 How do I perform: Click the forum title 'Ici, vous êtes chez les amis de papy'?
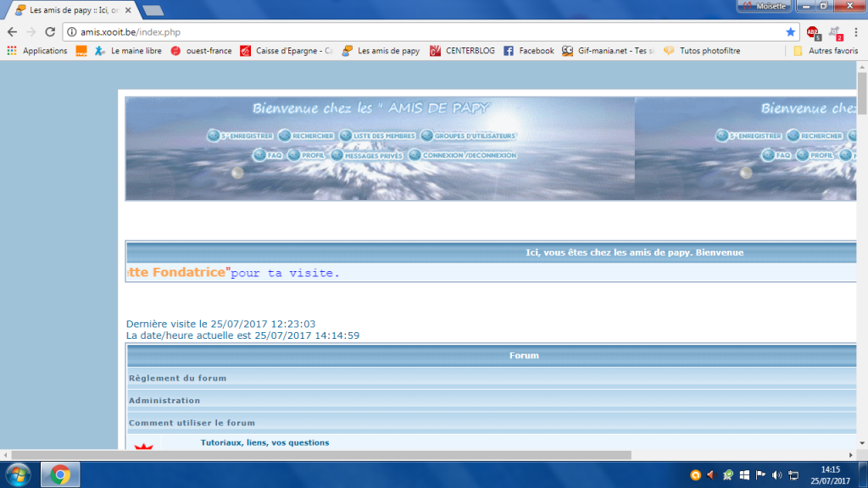pos(634,252)
